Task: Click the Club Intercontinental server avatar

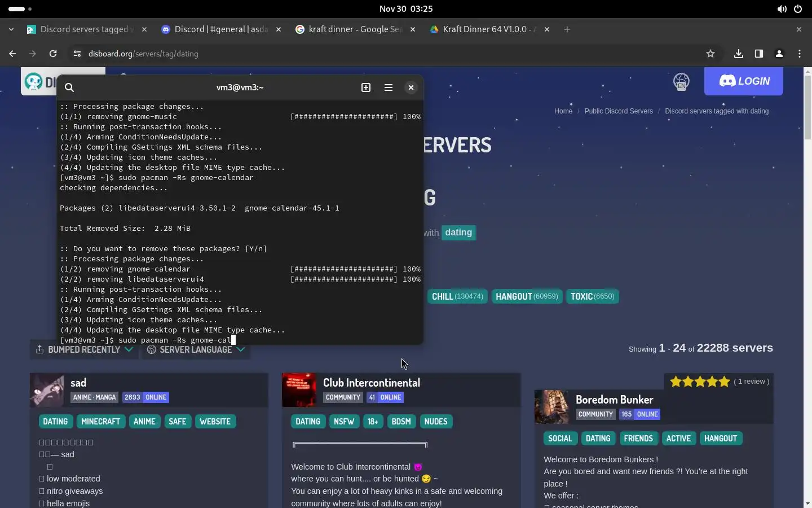Action: (299, 390)
